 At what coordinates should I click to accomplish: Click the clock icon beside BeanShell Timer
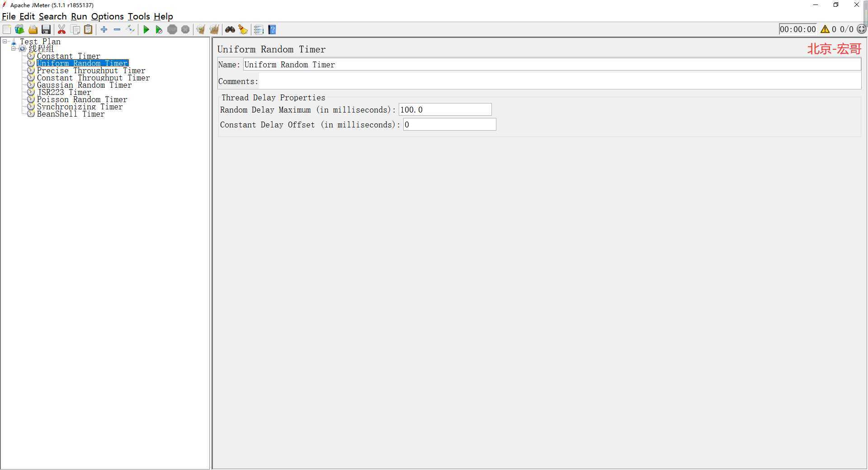point(31,114)
